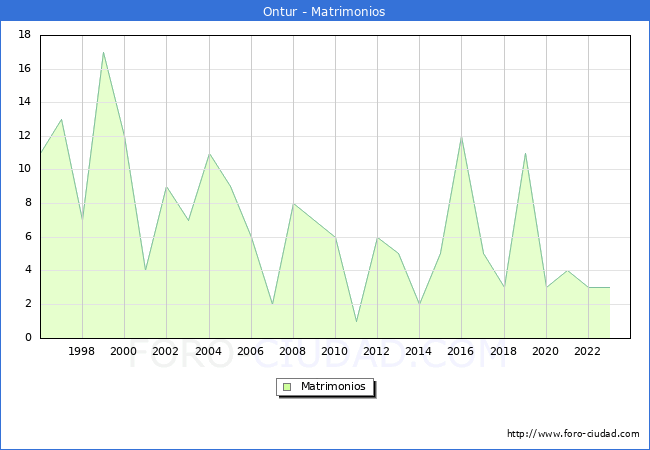Click the 2019 peak at value 11
The width and height of the screenshot is (650, 450).
[525, 153]
